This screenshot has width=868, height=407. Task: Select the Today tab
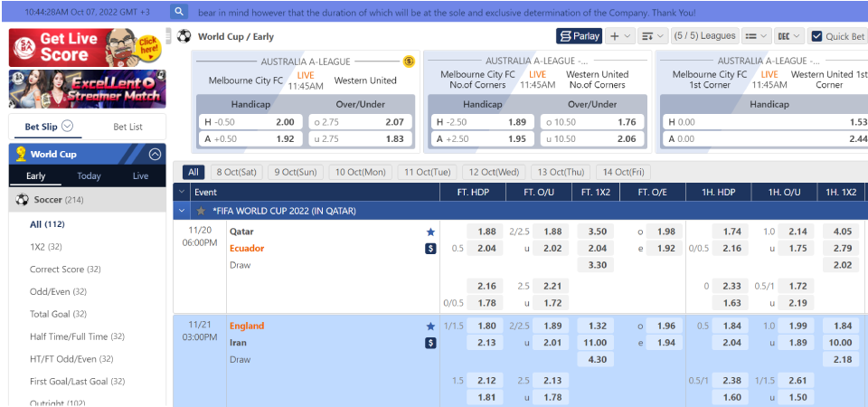click(89, 175)
